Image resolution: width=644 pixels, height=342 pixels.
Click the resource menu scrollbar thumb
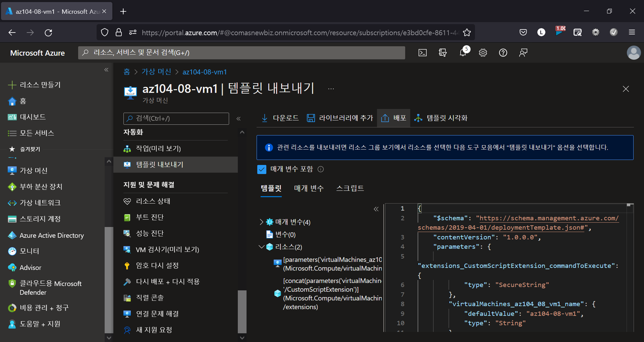[x=242, y=311]
